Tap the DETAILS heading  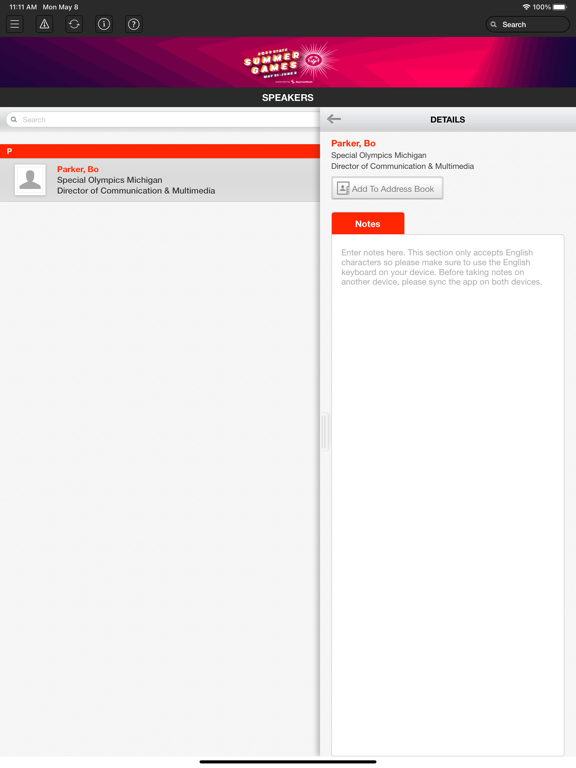pyautogui.click(x=448, y=120)
